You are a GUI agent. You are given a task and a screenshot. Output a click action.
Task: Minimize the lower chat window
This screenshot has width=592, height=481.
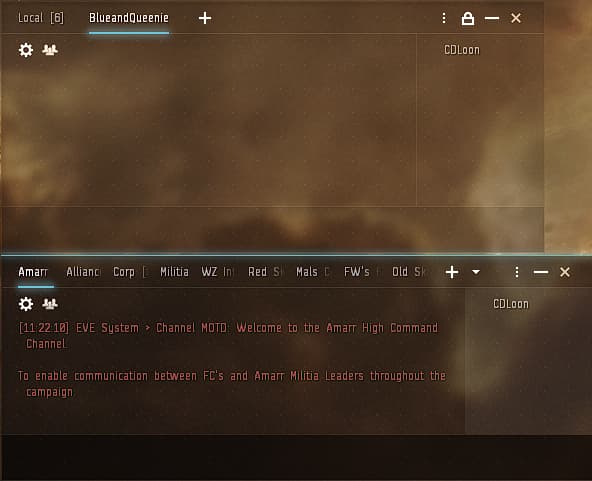541,272
